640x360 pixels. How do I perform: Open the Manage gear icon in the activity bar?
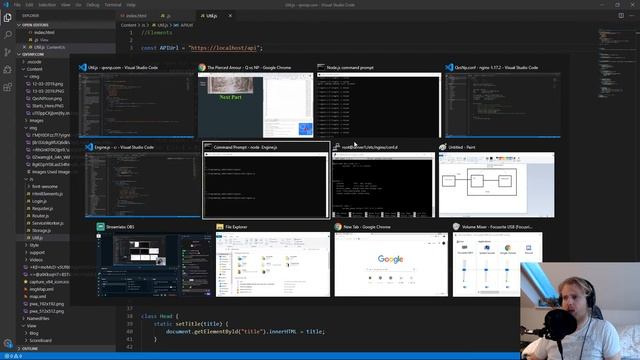click(7, 343)
